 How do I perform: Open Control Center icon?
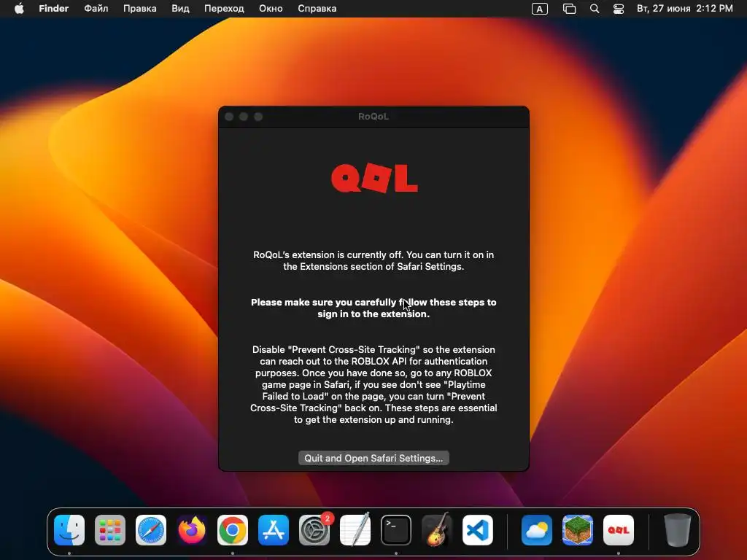pyautogui.click(x=619, y=9)
